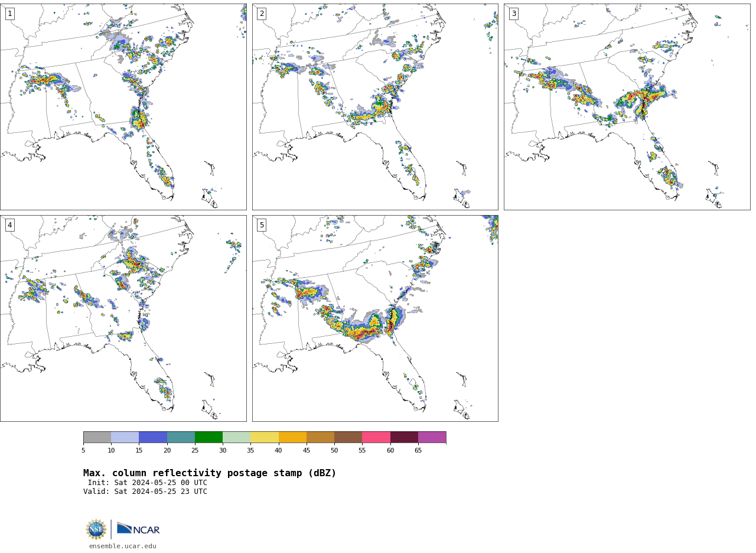Click the panel number 5 label

262,225
